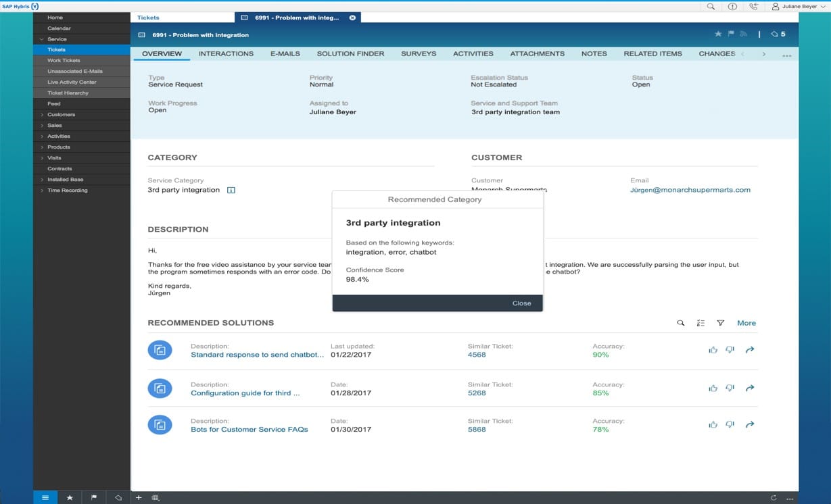This screenshot has width=831, height=504.
Task: Close the 6991 ticket tab
Action: tap(352, 18)
